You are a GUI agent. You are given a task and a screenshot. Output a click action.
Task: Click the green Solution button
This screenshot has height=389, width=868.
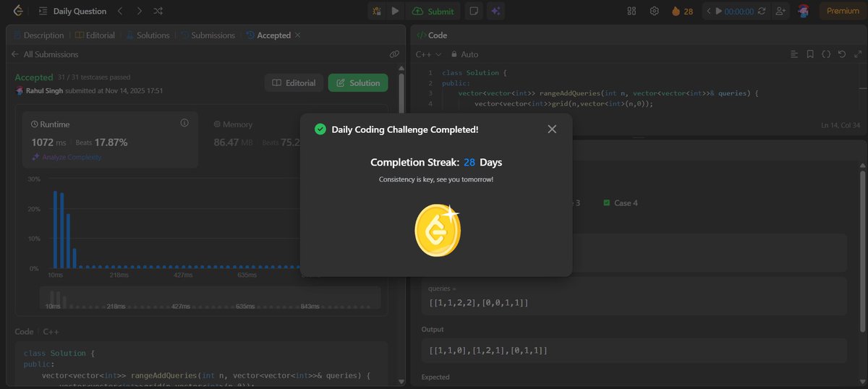(358, 83)
